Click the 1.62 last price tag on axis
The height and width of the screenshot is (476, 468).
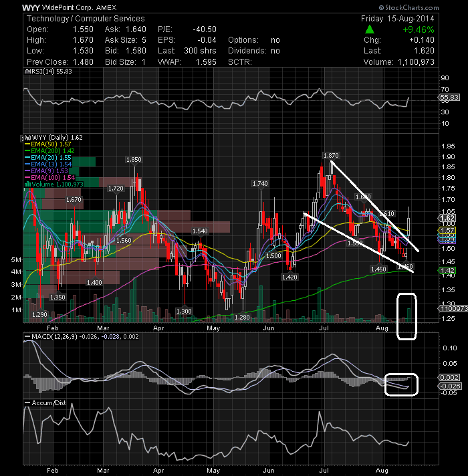coord(447,218)
